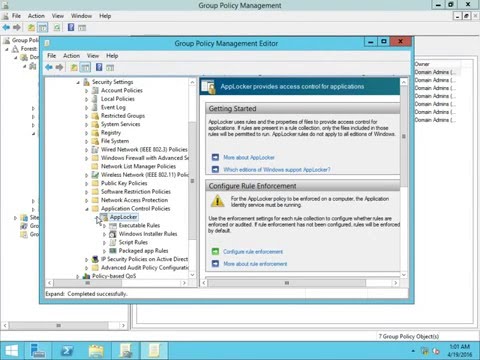Expand the Local Policies node arrow

(87, 99)
